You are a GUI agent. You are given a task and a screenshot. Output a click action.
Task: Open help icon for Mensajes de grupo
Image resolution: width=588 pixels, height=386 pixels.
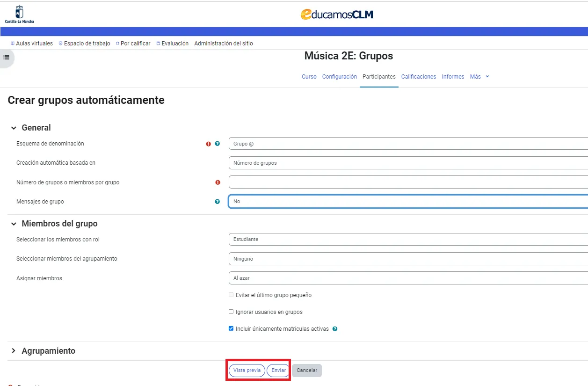[217, 202]
